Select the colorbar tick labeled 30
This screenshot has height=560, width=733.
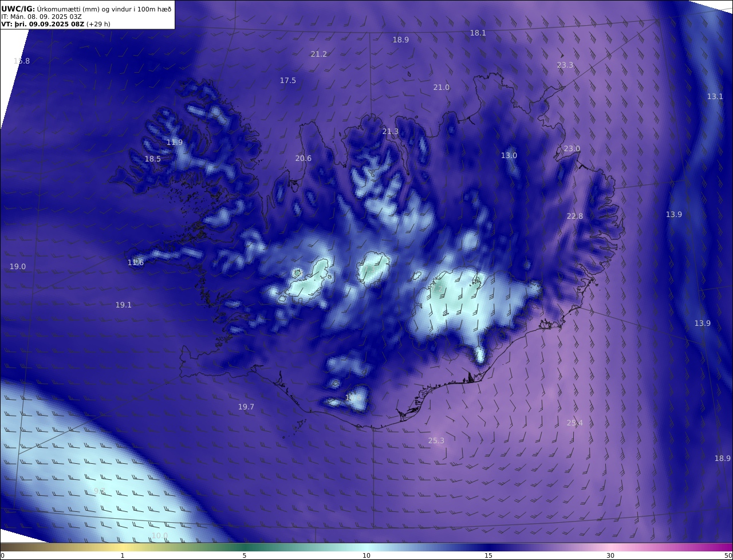(x=610, y=555)
